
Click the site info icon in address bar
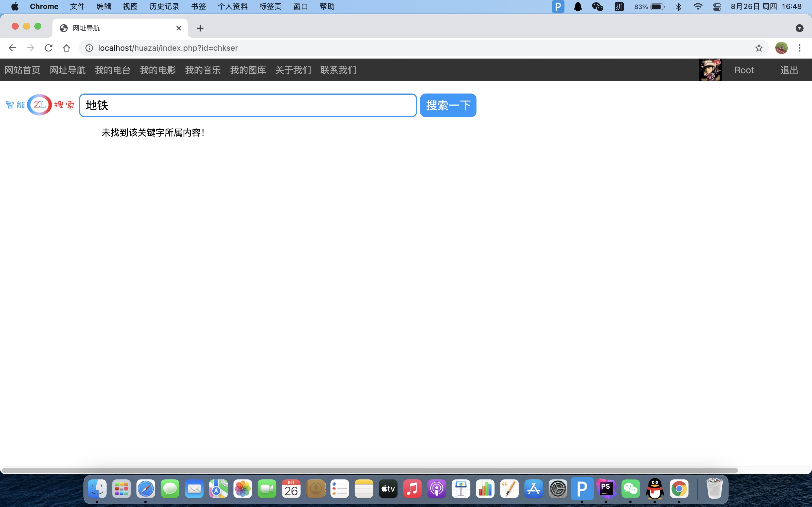pos(89,48)
